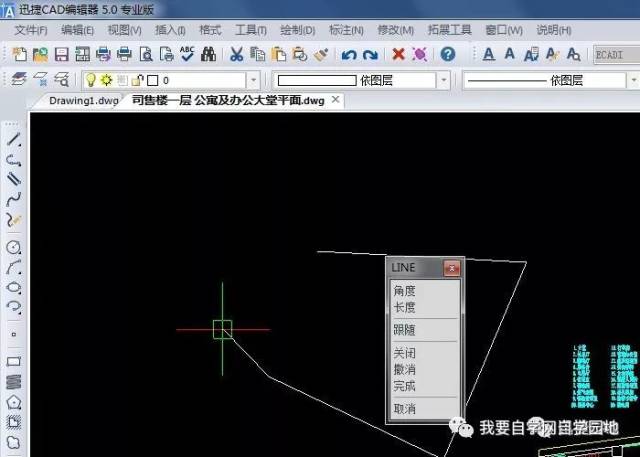The image size is (640, 457).
Task: Click the Print Preview magnifier icon
Action: 146,54
